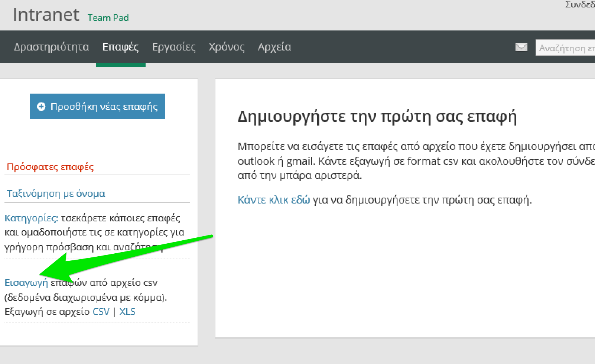Open messages via the envelope icon
The height and width of the screenshot is (364, 595).
(521, 47)
